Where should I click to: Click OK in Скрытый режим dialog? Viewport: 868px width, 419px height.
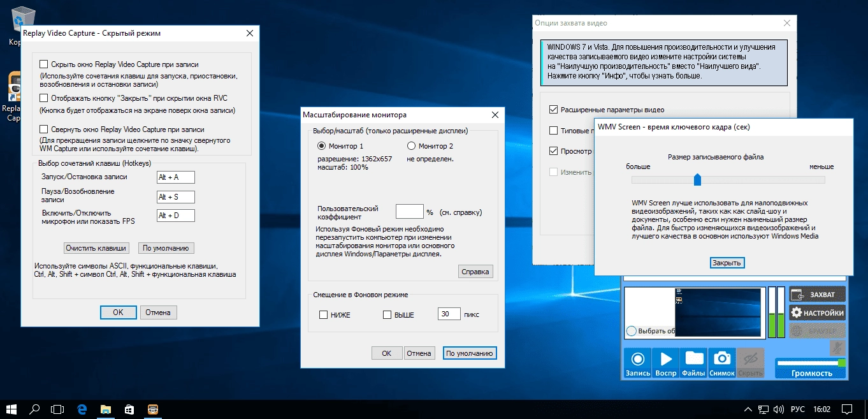coord(118,312)
